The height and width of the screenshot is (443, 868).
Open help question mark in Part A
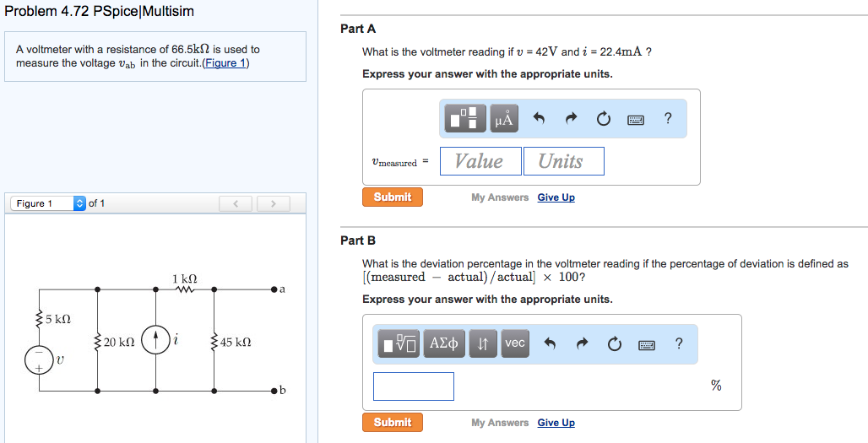pyautogui.click(x=668, y=118)
